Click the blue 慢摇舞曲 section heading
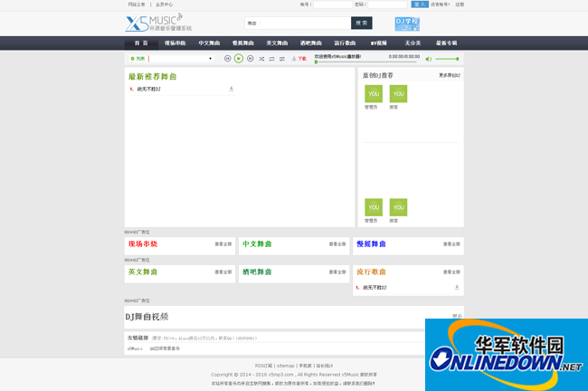The width and height of the screenshot is (588, 391). tap(371, 243)
